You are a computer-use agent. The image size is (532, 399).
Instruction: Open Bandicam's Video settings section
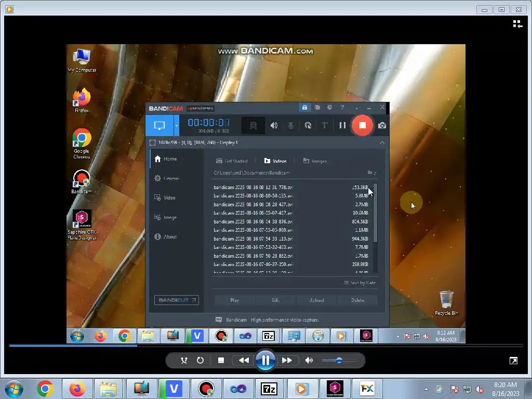coord(165,197)
